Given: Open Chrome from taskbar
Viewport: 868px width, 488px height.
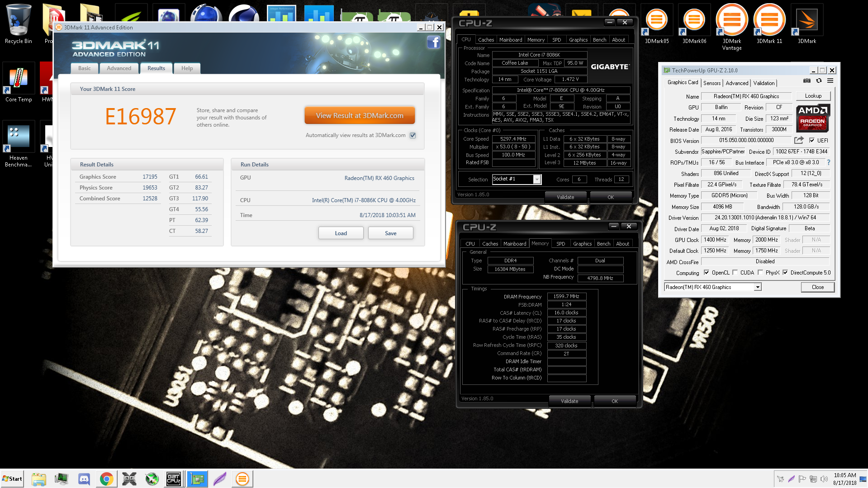Looking at the screenshot, I should click(107, 479).
